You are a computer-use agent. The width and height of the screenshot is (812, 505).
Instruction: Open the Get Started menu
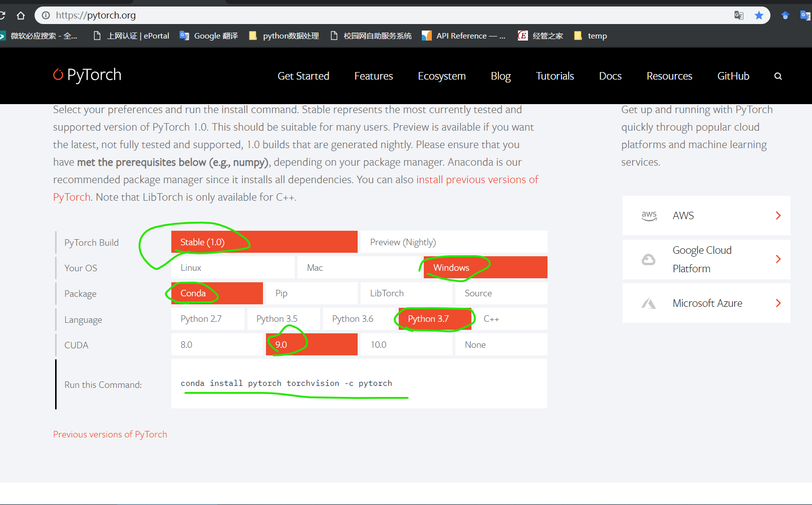304,76
